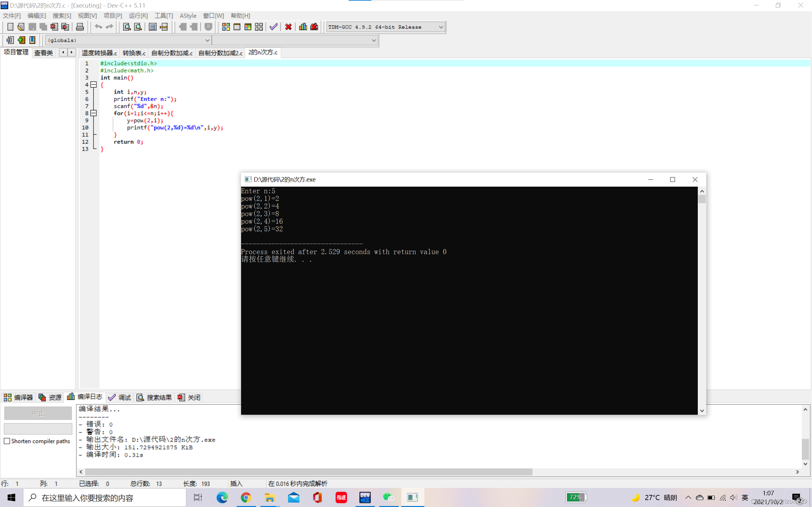This screenshot has width=812, height=507.
Task: Click the Print toolbar icon
Action: [x=80, y=27]
